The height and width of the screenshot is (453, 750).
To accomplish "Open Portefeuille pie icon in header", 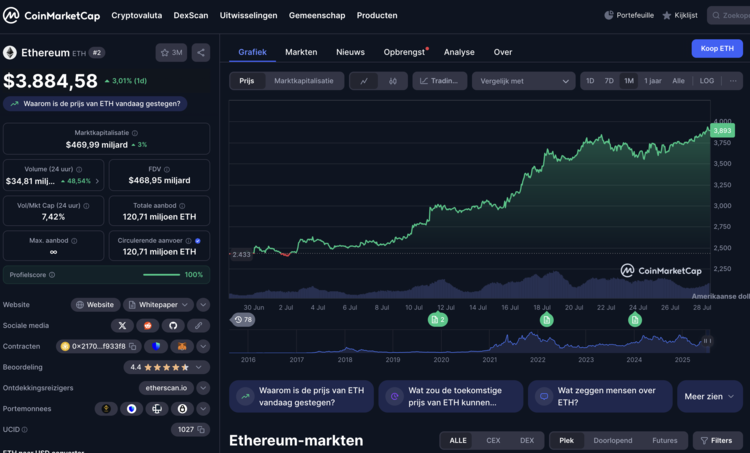I will pyautogui.click(x=608, y=15).
